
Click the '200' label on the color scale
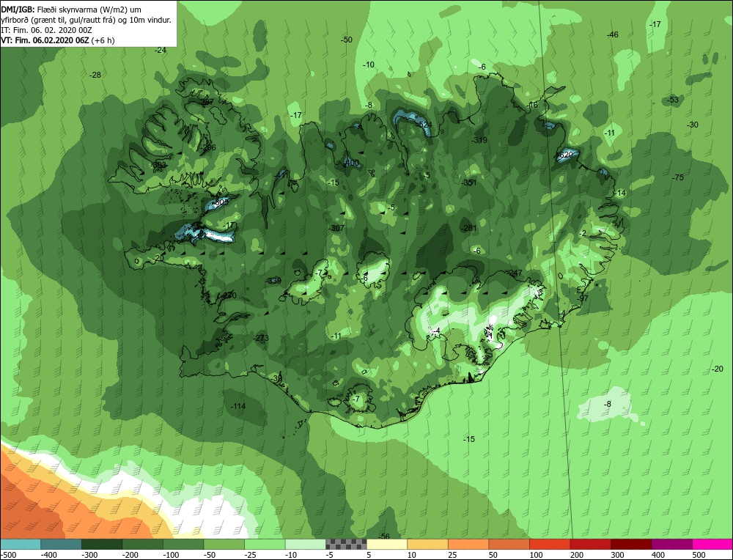(x=576, y=555)
